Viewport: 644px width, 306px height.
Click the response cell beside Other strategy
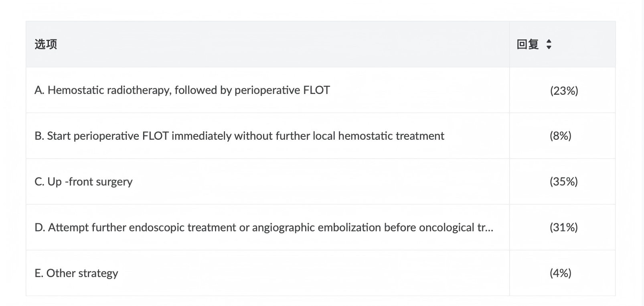562,273
